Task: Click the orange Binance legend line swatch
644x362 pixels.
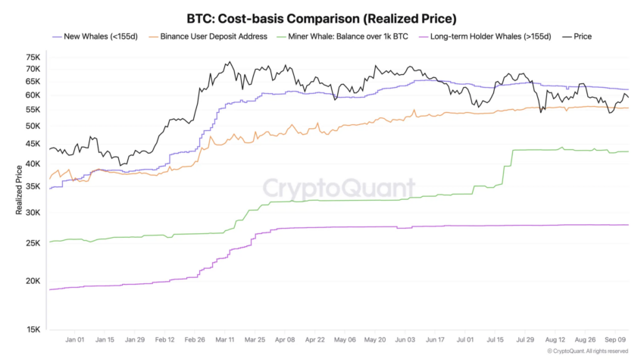Action: tap(154, 37)
